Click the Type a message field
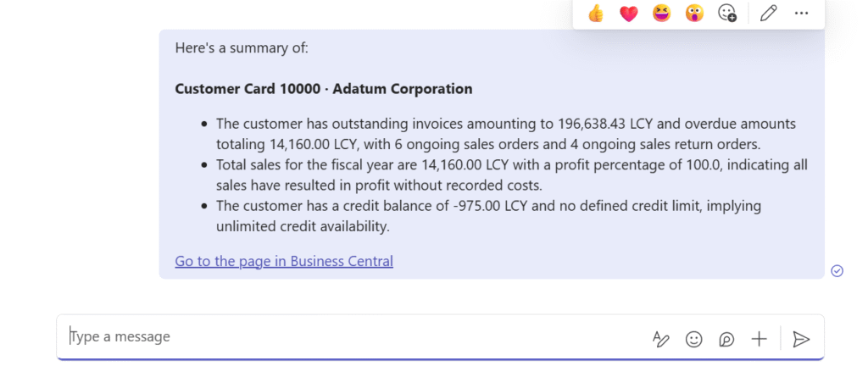 click(x=339, y=337)
